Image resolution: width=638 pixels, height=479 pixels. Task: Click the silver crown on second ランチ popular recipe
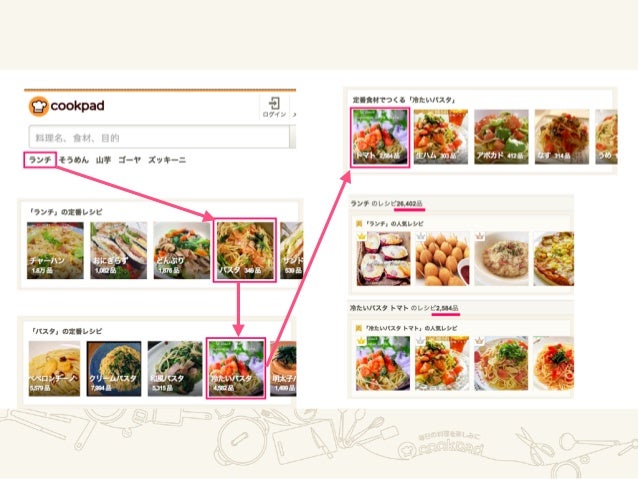pyautogui.click(x=421, y=236)
